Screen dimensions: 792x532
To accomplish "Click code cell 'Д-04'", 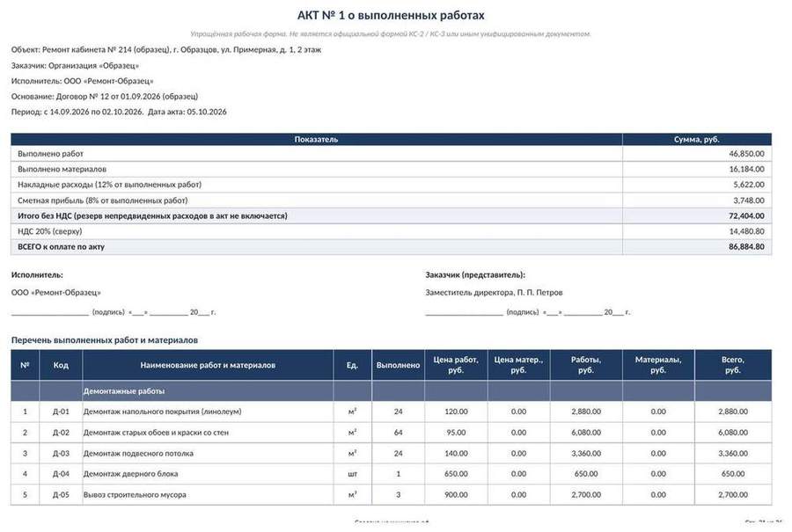I will 61,474.
